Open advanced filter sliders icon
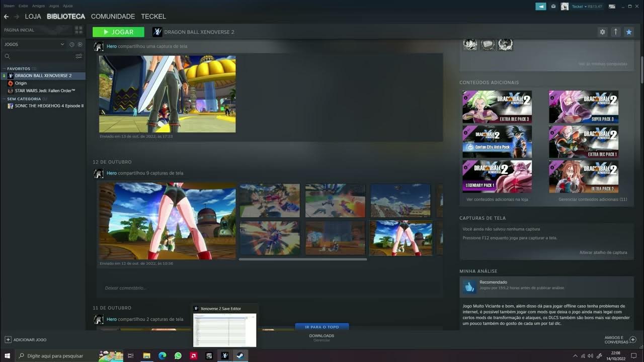644x362 pixels. point(78,56)
